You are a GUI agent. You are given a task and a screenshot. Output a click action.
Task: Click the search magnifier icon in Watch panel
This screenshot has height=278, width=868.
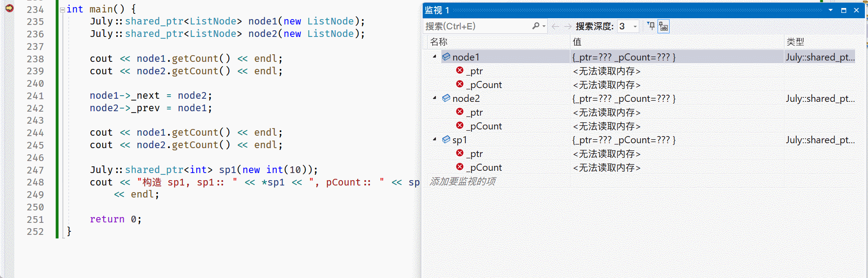[536, 26]
